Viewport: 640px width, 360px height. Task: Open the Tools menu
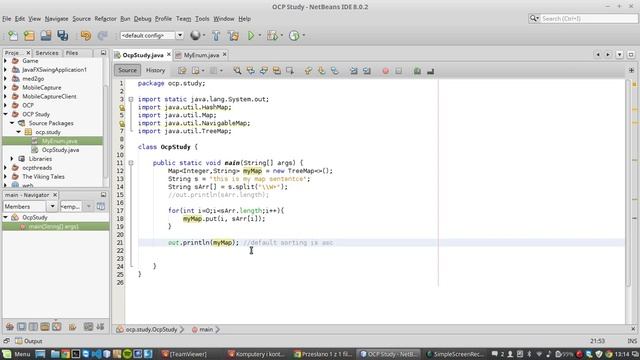click(202, 19)
